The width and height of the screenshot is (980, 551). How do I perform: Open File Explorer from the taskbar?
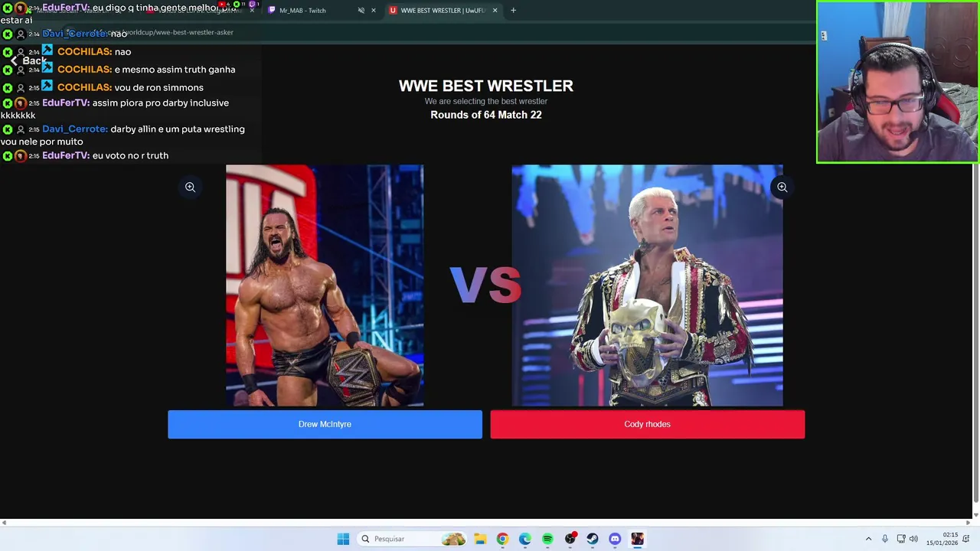click(x=479, y=539)
